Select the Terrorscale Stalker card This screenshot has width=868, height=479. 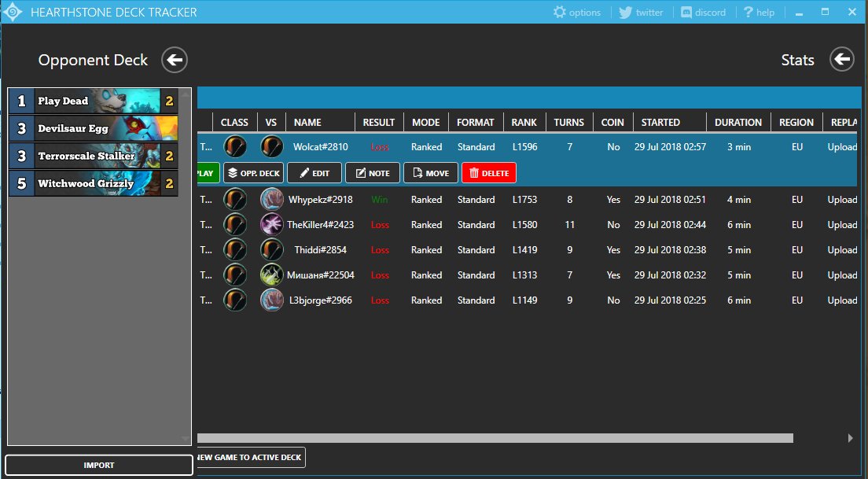click(x=93, y=157)
